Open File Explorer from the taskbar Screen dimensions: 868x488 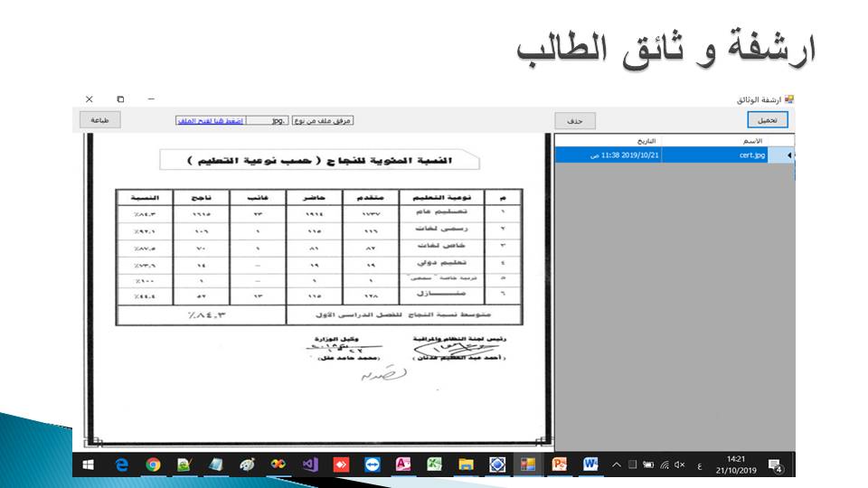pyautogui.click(x=466, y=465)
